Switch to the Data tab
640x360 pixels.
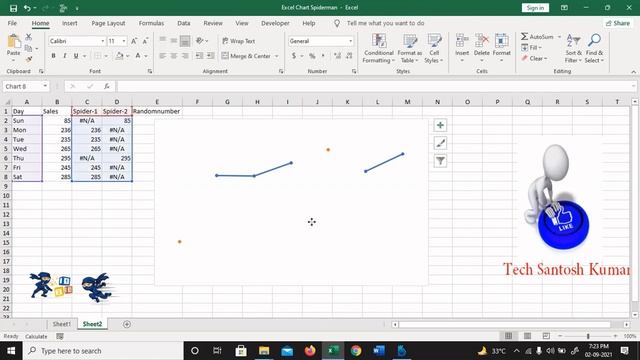click(184, 23)
